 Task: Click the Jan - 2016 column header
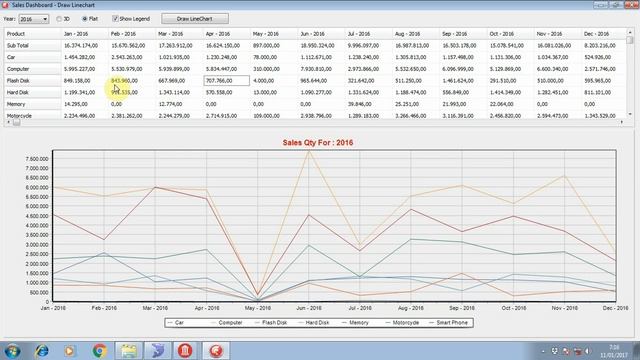85,34
